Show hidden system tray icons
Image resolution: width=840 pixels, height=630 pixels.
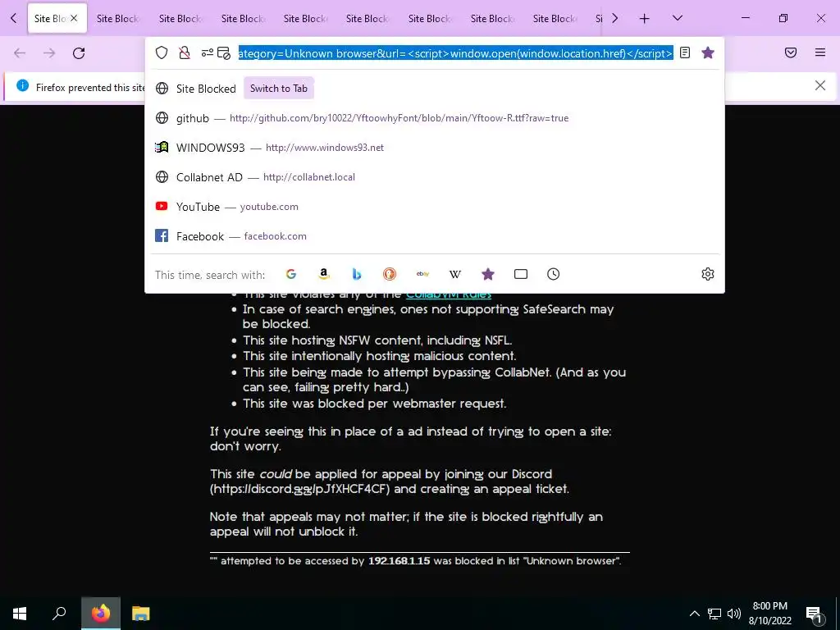click(694, 614)
